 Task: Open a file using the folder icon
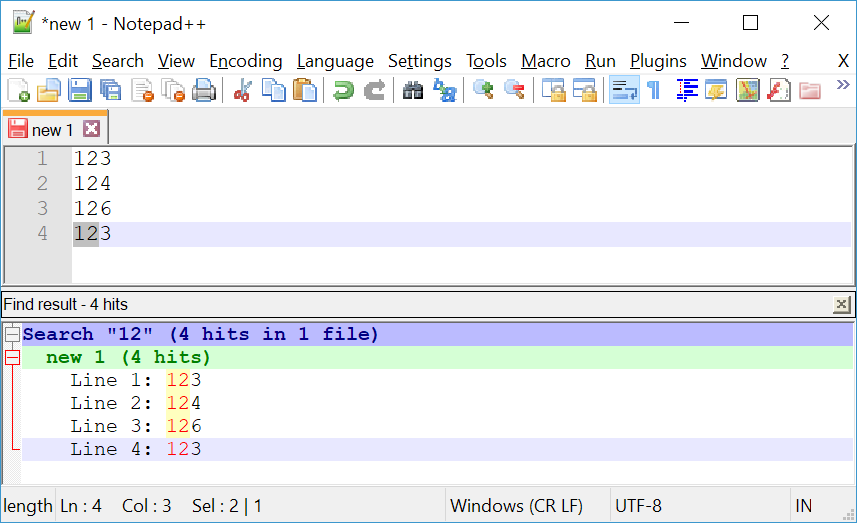pyautogui.click(x=49, y=90)
